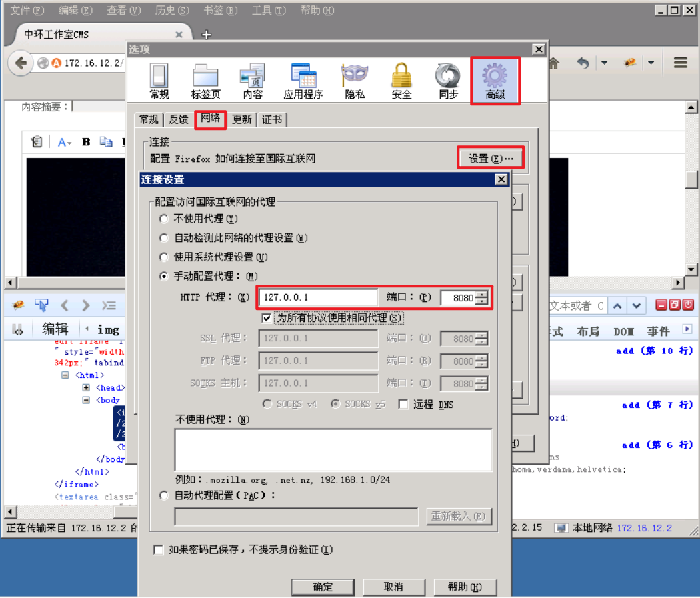700x598 pixels.
Task: Click the 确定 (OK) button
Action: [x=323, y=587]
